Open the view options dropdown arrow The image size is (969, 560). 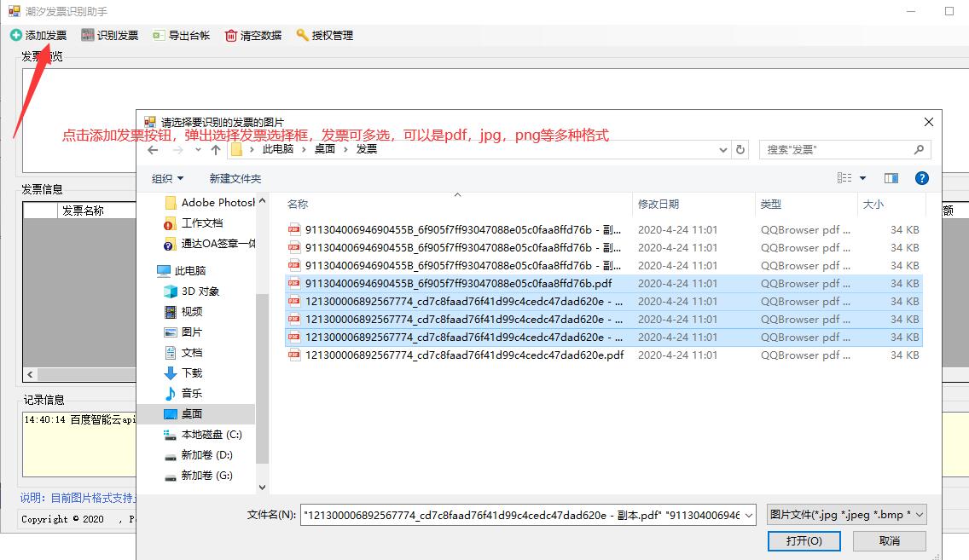[862, 178]
